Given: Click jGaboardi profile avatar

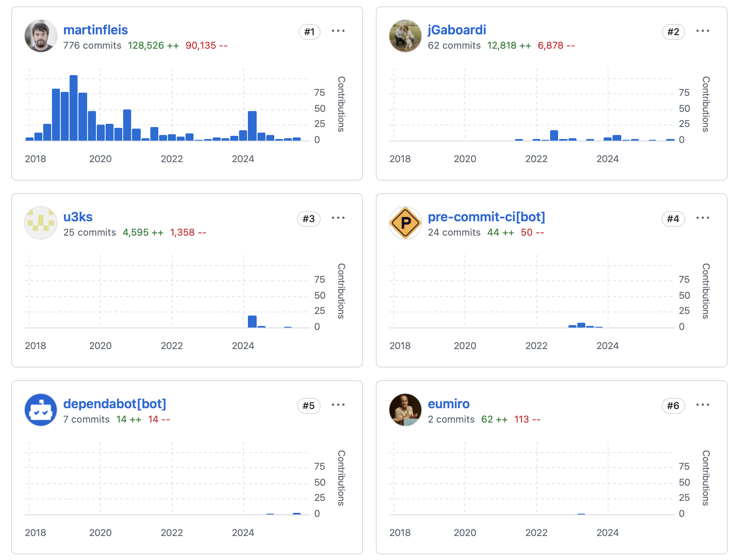Looking at the screenshot, I should click(405, 36).
